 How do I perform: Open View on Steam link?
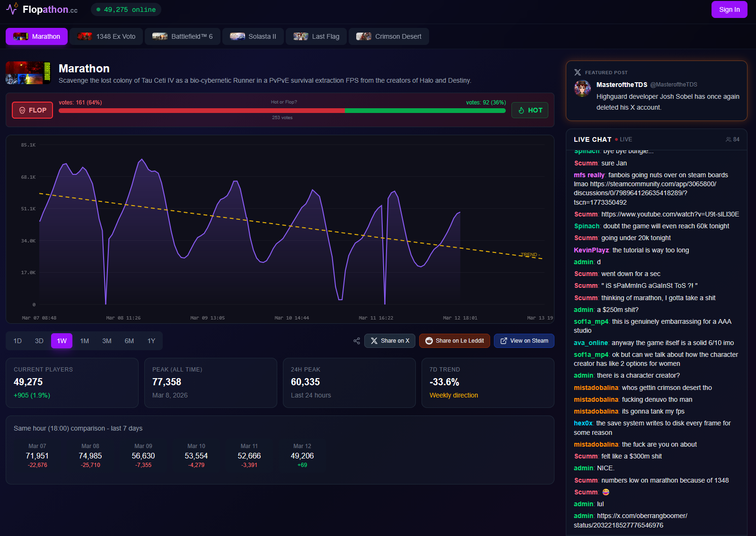tap(524, 341)
